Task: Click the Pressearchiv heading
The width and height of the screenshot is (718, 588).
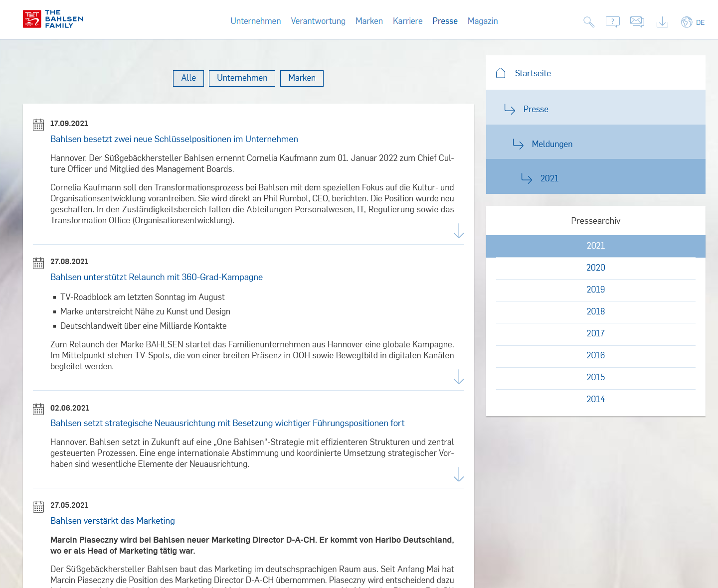Action: coord(596,221)
